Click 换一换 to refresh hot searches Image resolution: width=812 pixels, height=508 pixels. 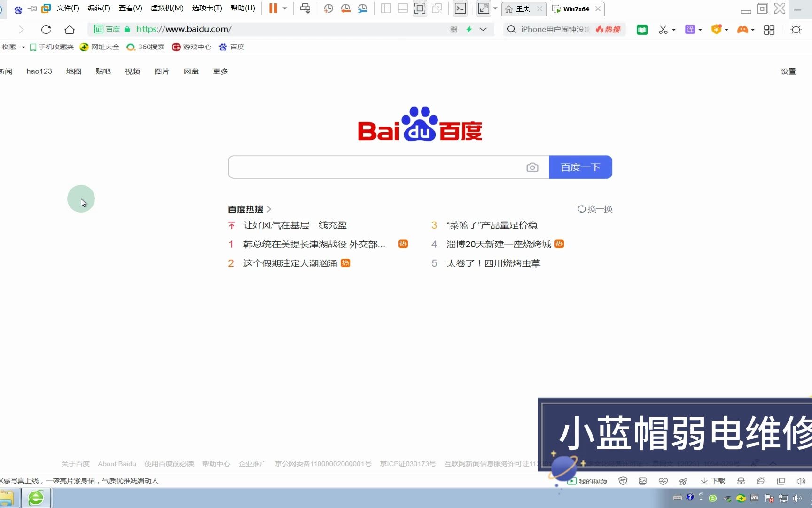[595, 209]
